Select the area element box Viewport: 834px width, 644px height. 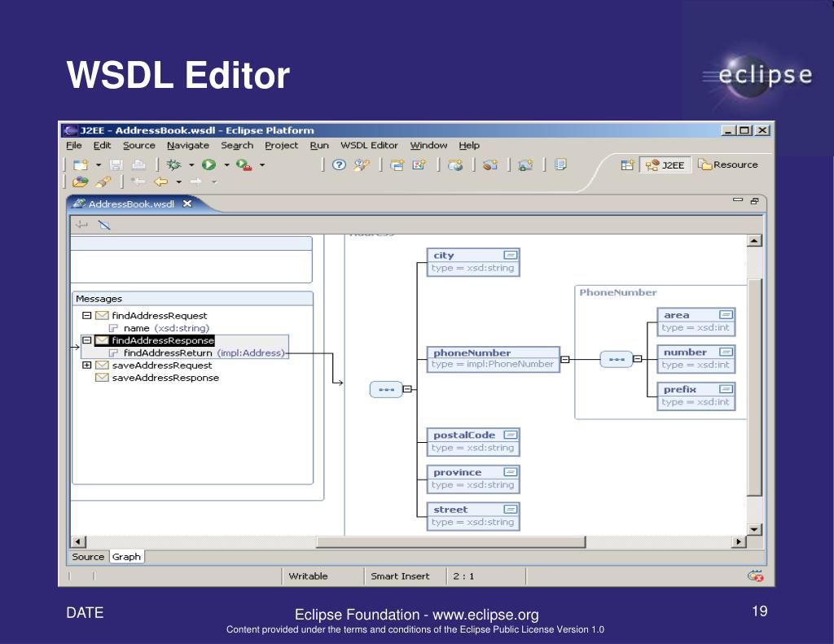696,322
